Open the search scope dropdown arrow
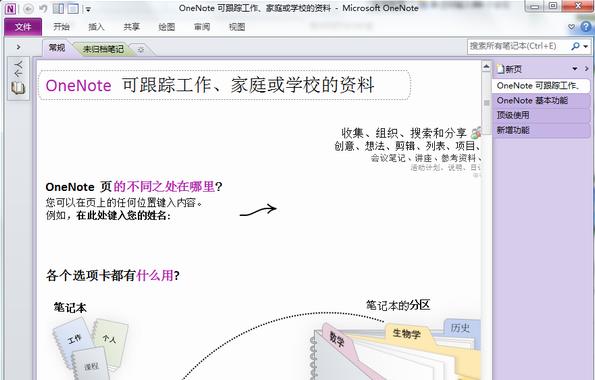This screenshot has height=380, width=595. [586, 47]
